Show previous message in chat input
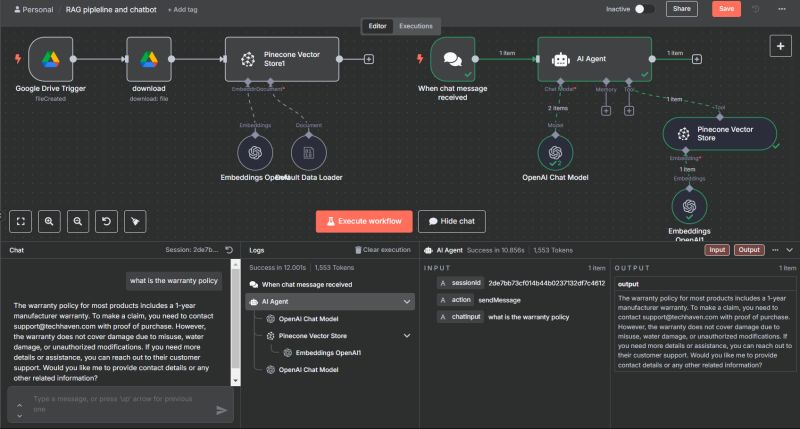This screenshot has width=800, height=429. (19, 405)
